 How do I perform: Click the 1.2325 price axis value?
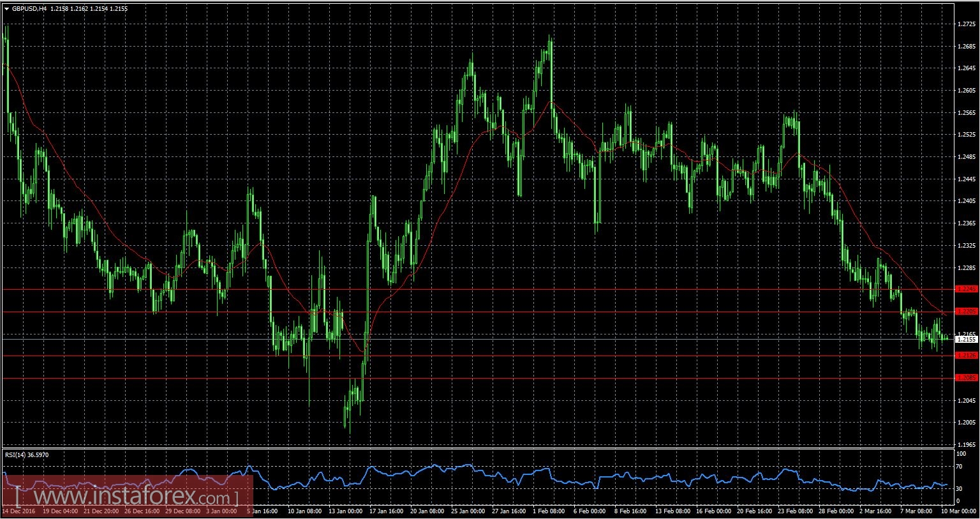(967, 246)
